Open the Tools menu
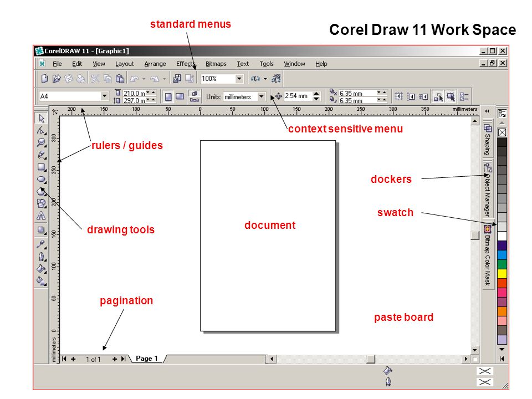The height and width of the screenshot is (399, 532). click(267, 64)
